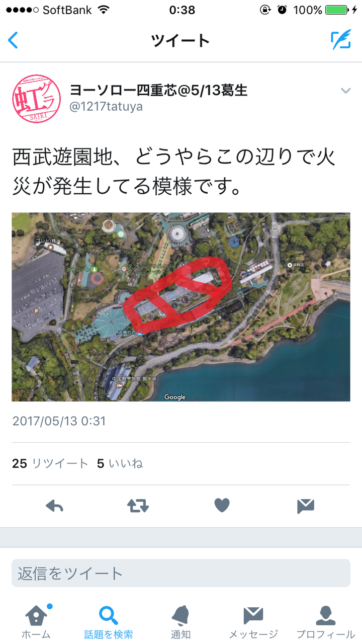The height and width of the screenshot is (644, 362).
Task: Open the ホーム tab
Action: point(36,622)
